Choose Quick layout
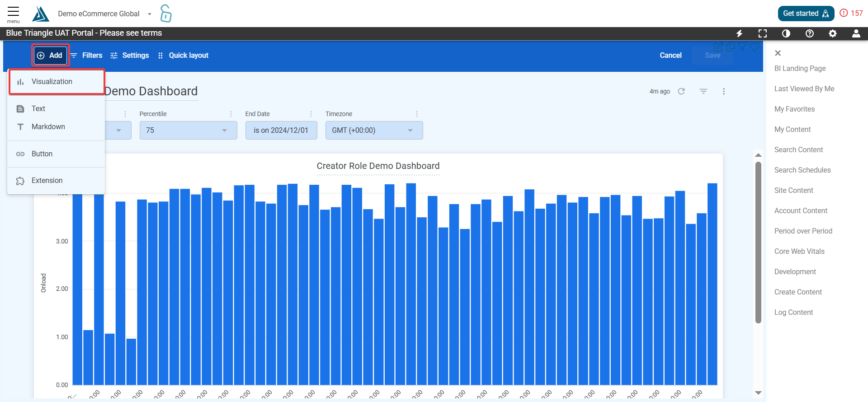Screen dimensions: 868x402 pyautogui.click(x=183, y=55)
